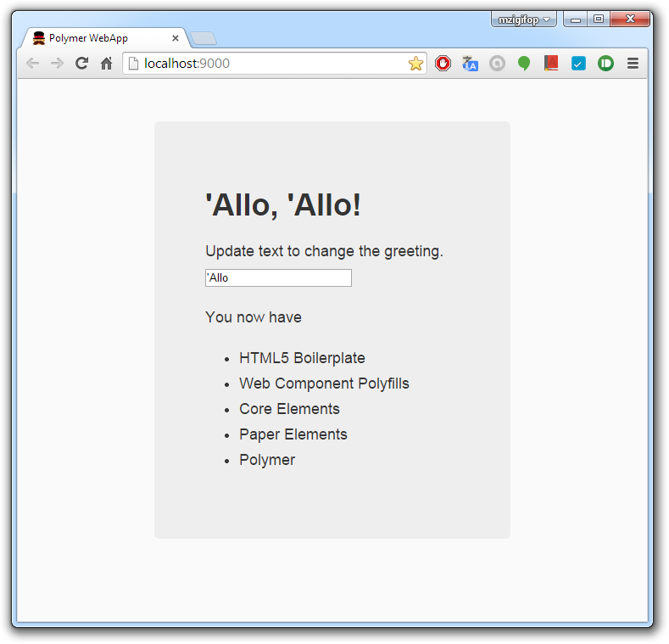Click the blue checkmark extension icon
The height and width of the screenshot is (644, 669).
[578, 64]
